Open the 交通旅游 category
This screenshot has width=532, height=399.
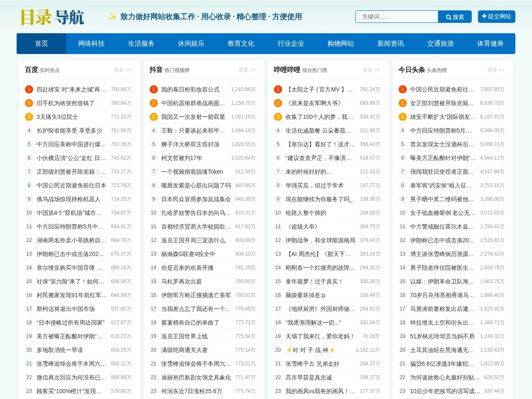[440, 43]
